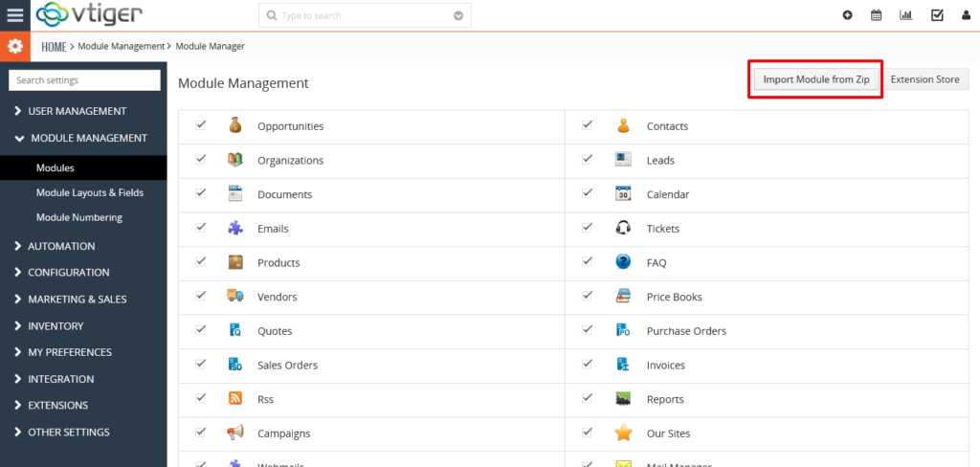Click the Organizations module icon
The width and height of the screenshot is (980, 467).
(x=235, y=160)
